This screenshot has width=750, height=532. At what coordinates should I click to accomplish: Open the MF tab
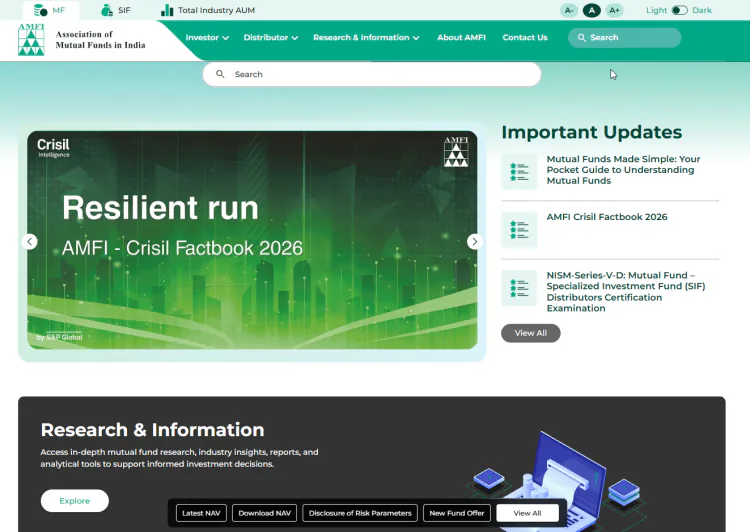click(50, 10)
